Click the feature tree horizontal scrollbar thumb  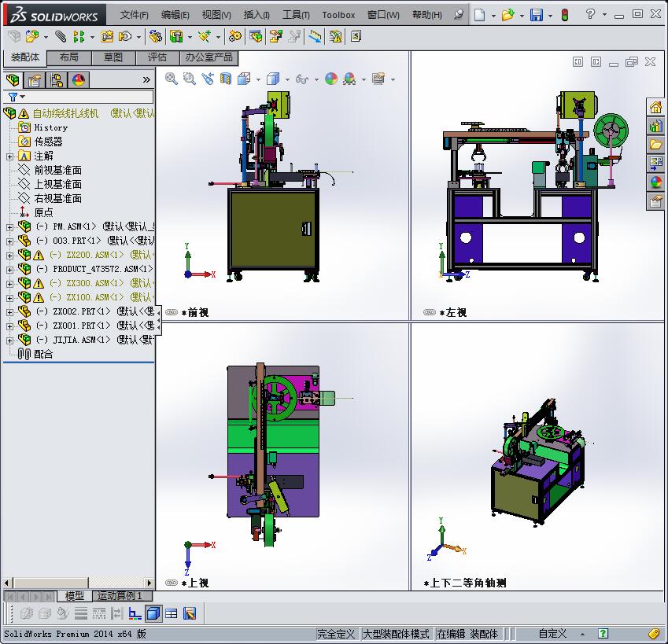coord(51,583)
